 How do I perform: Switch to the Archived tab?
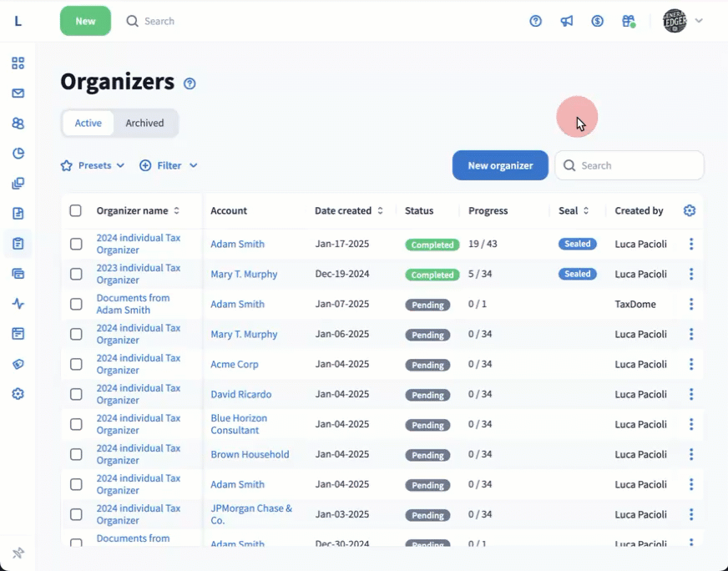pos(144,123)
